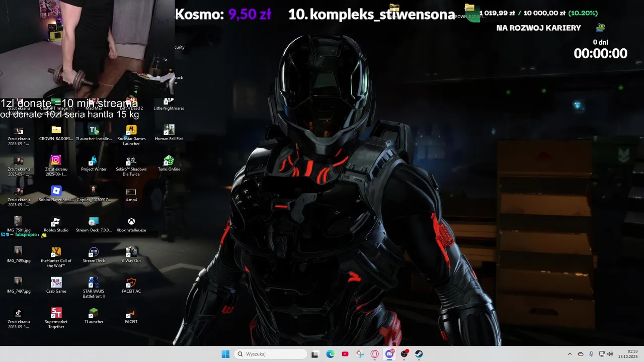Open the network tray icon
The width and height of the screenshot is (644, 362).
click(602, 354)
